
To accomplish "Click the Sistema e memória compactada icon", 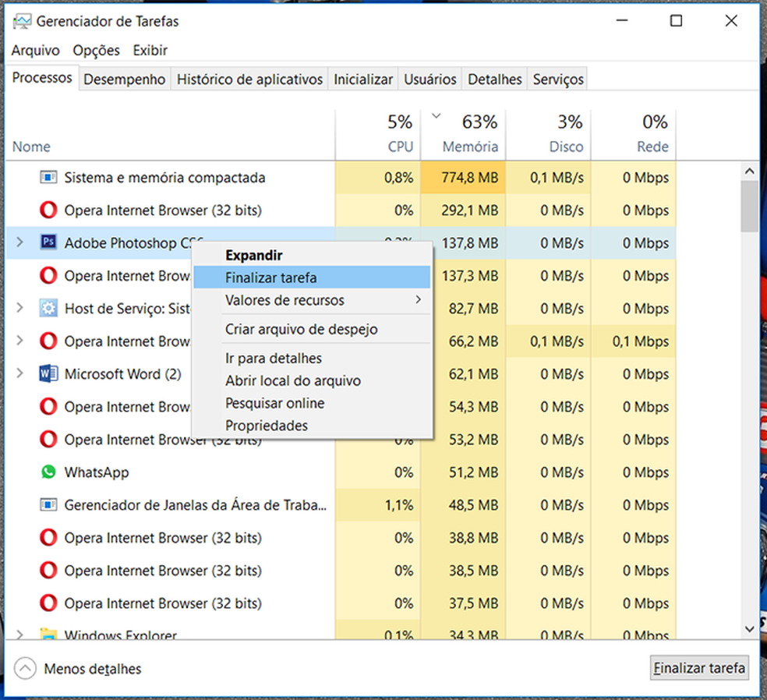I will click(x=48, y=178).
